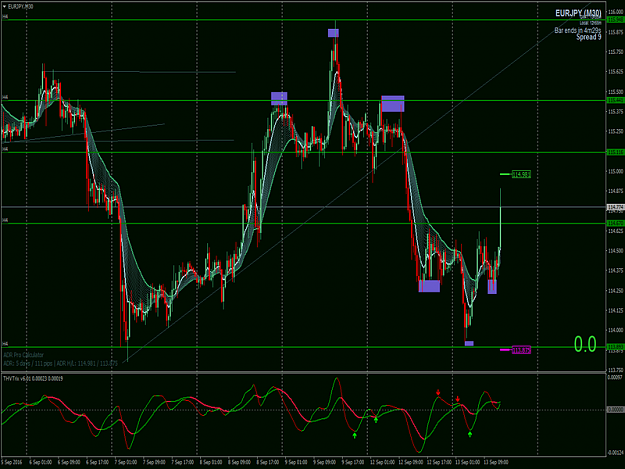
Task: Open the chart menu arrow beside EURJPY,M30
Action: click(4, 7)
